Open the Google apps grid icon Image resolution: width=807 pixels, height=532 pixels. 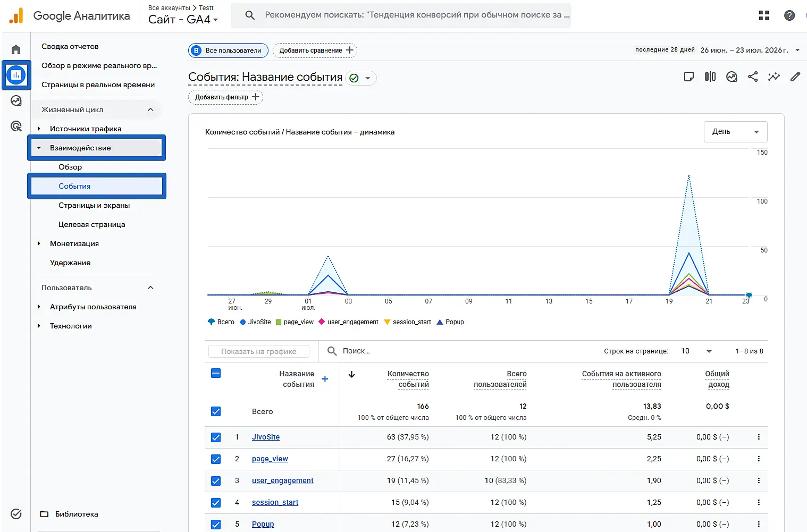[764, 15]
